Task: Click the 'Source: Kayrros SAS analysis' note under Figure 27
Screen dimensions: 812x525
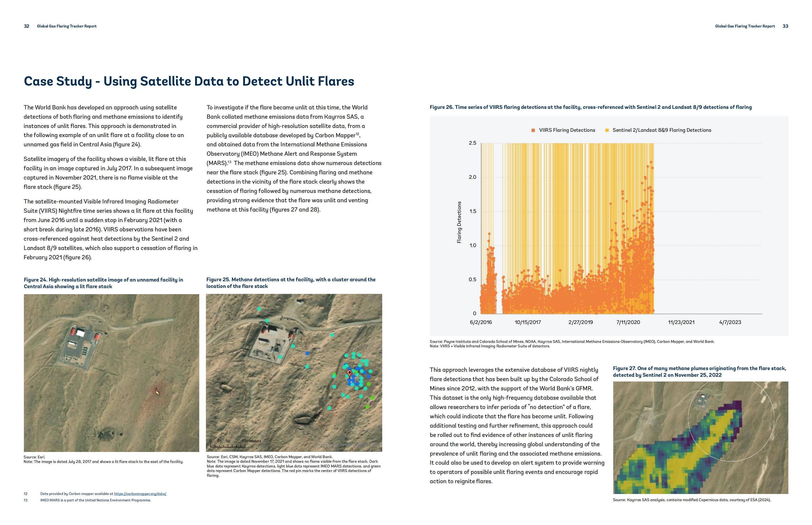Action: pyautogui.click(x=692, y=500)
